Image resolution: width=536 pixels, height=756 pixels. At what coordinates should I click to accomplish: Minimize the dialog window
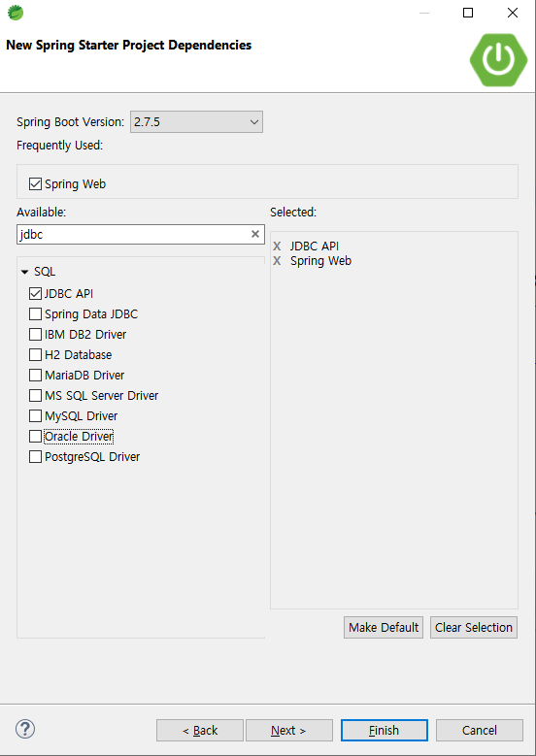(x=424, y=13)
